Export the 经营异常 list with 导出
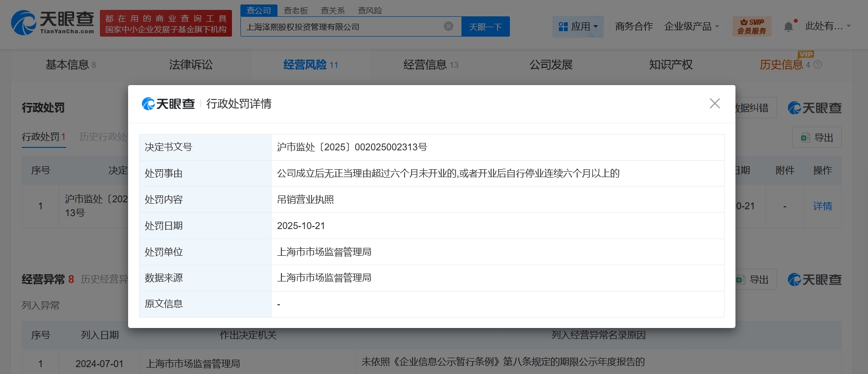This screenshot has width=868, height=374. coord(753,280)
